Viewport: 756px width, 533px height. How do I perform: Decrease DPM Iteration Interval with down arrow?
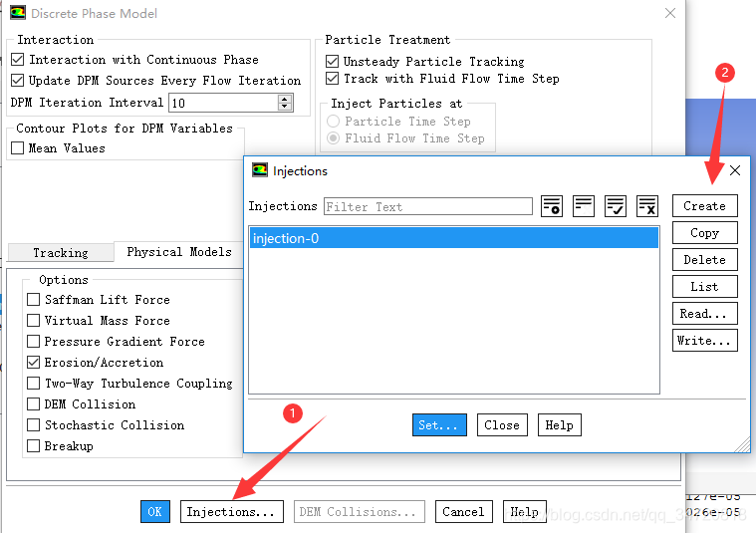pos(285,107)
